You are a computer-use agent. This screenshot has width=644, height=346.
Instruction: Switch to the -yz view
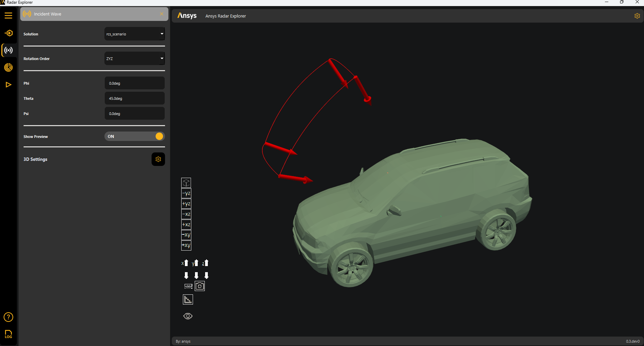186,193
